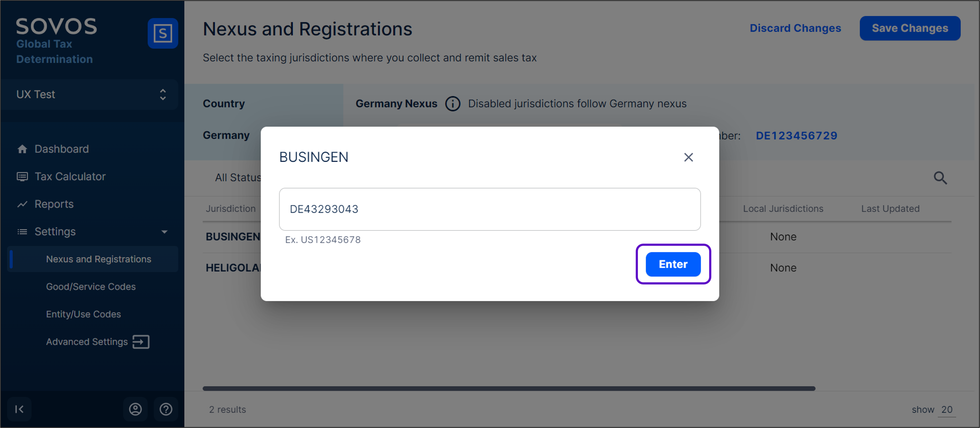Click the Germany Nexus info icon

(x=453, y=103)
